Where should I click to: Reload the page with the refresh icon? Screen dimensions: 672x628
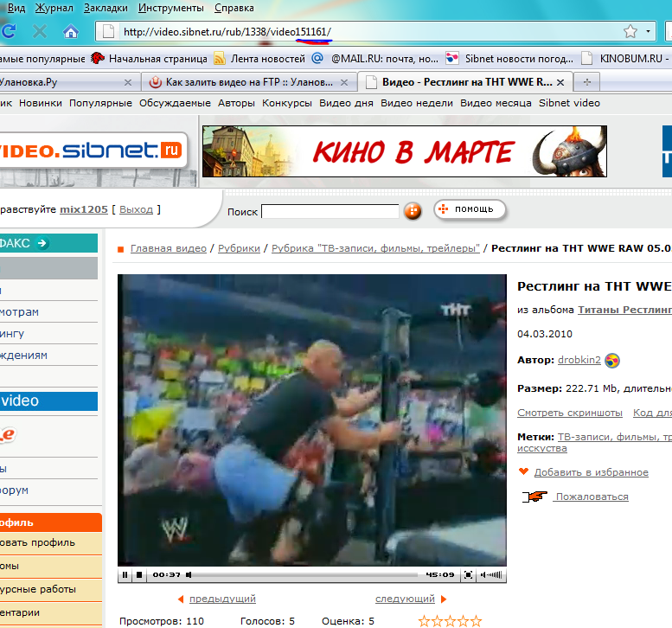click(8, 31)
